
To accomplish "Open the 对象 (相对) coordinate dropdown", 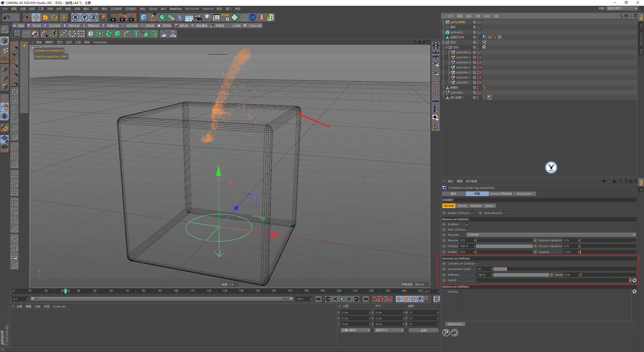I will 356,330.
